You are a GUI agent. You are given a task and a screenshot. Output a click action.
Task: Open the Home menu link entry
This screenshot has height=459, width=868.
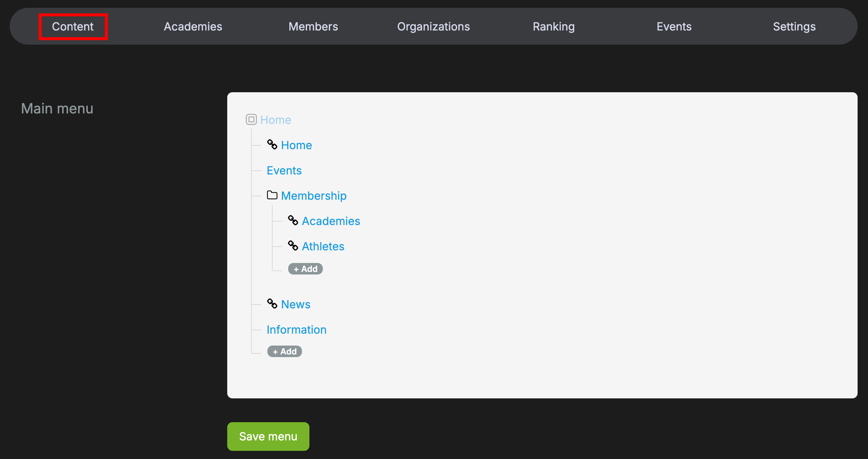coord(296,145)
